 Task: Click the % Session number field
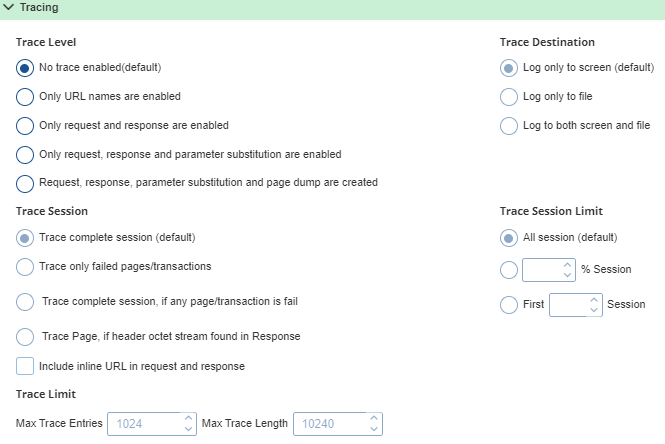[x=541, y=270]
